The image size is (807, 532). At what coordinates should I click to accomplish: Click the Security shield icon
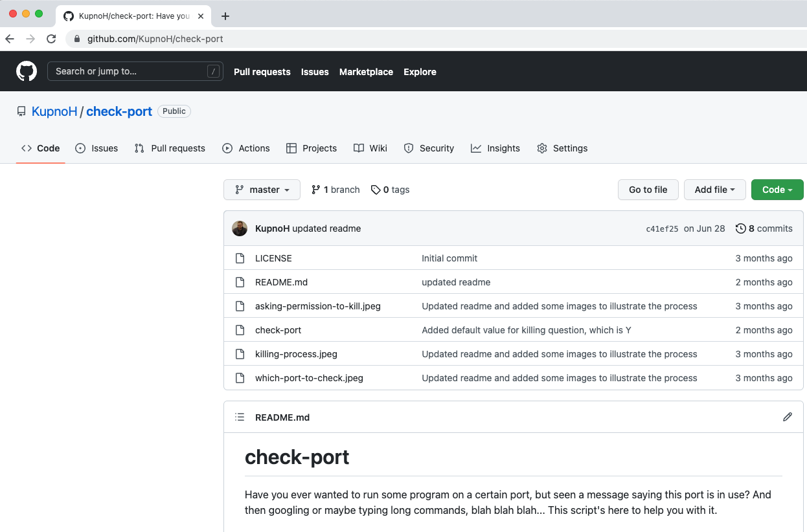click(409, 148)
